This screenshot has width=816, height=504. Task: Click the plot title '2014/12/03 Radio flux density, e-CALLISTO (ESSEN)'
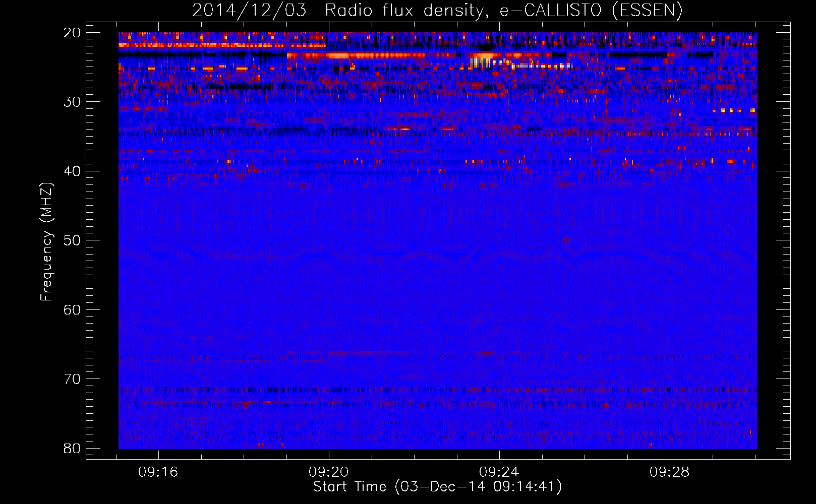(x=437, y=11)
